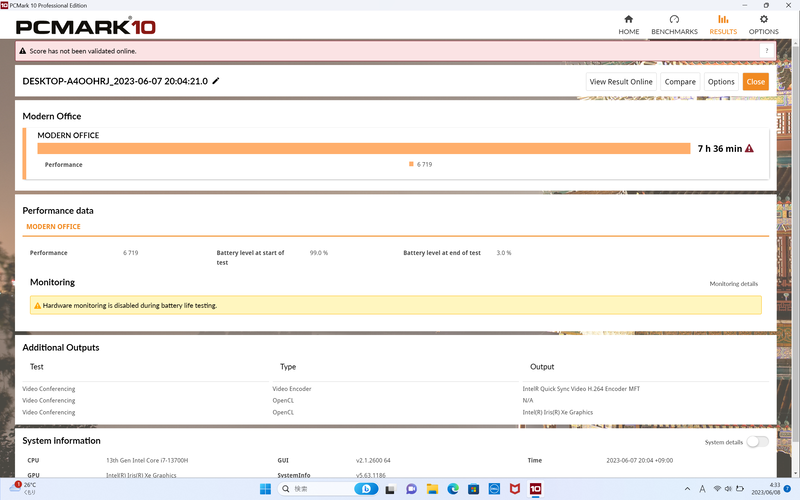
Task: Click the PCMark 10 logo
Action: point(86,27)
